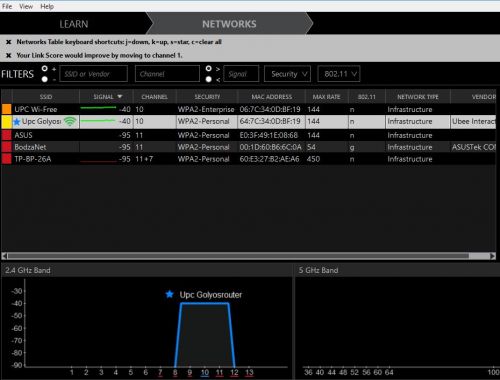Select the less-than signal filter radio
500x380 pixels.
point(209,79)
